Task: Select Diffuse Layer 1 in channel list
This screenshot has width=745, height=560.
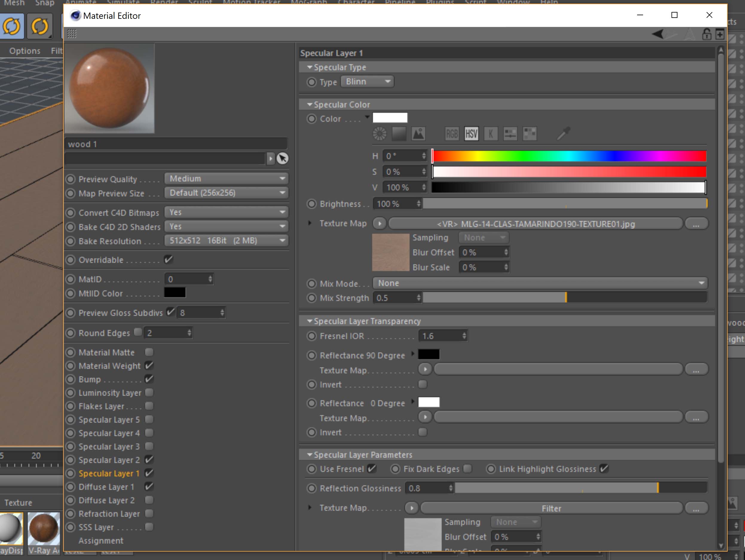Action: click(x=106, y=487)
